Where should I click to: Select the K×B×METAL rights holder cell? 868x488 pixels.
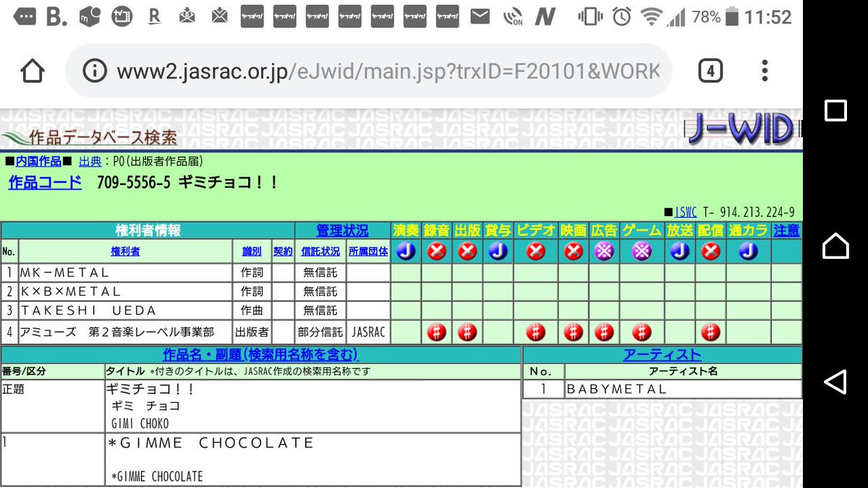pyautogui.click(x=126, y=291)
